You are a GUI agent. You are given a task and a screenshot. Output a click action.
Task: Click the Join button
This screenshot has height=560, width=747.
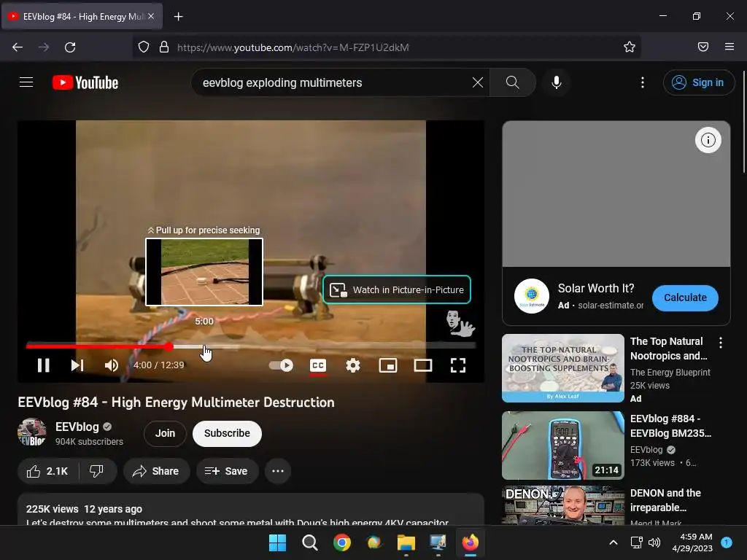click(x=165, y=433)
